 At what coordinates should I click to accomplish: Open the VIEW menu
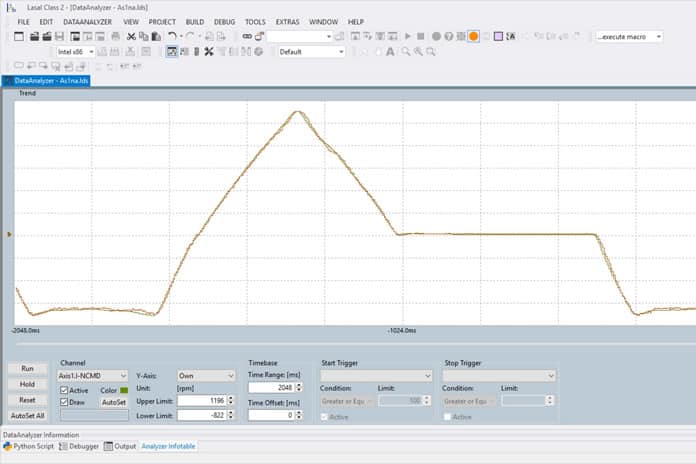pyautogui.click(x=131, y=22)
